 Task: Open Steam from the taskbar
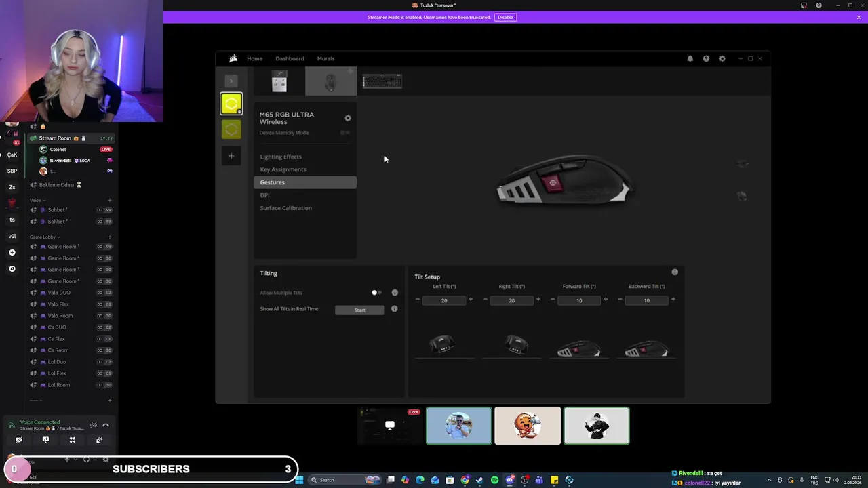[x=479, y=480]
